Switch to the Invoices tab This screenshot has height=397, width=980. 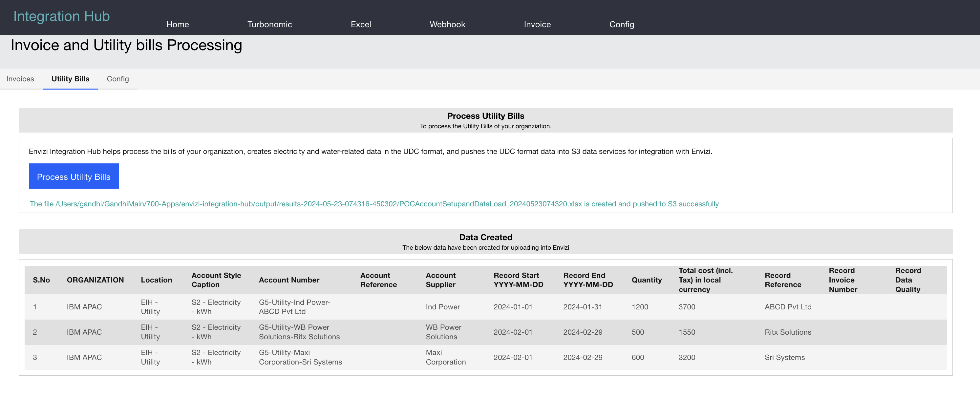(20, 79)
